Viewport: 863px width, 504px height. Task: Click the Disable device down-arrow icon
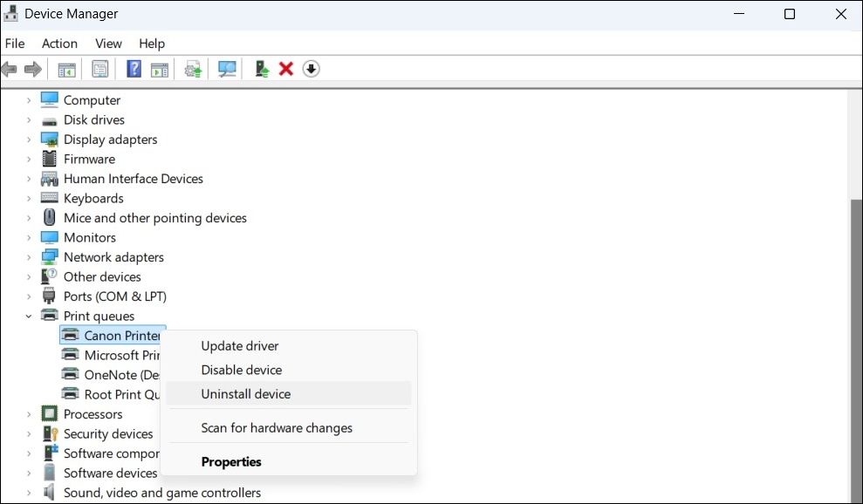pos(311,68)
